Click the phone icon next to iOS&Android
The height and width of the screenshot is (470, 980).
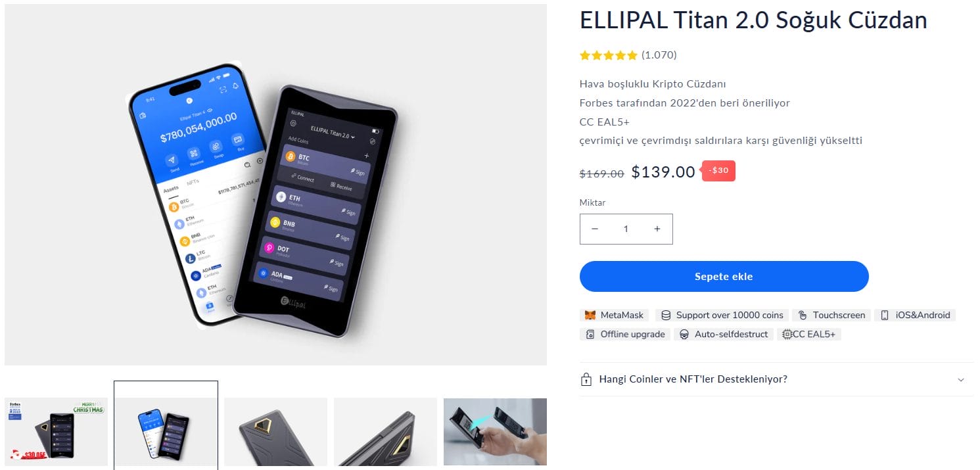[x=885, y=315]
